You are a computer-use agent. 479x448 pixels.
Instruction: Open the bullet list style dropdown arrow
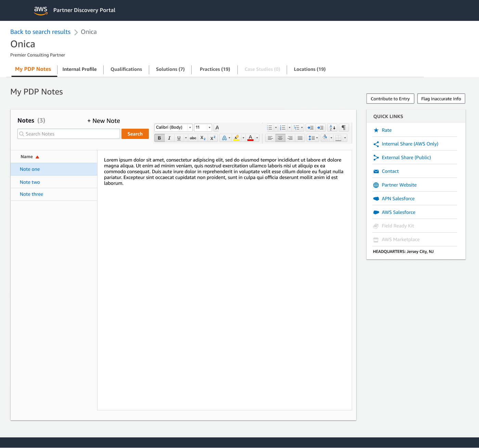pos(276,128)
